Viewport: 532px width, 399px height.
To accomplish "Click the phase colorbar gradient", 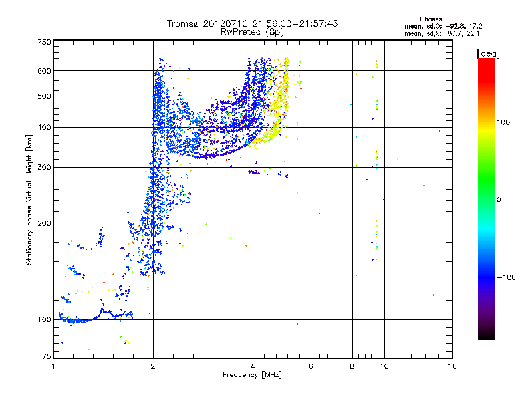I will pos(487,198).
